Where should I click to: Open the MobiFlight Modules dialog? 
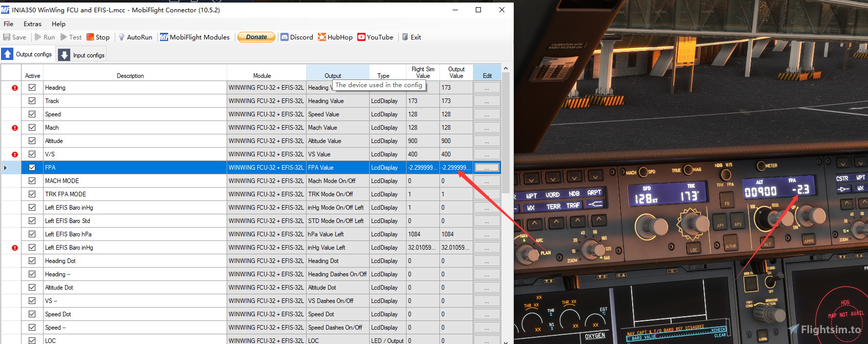point(195,37)
